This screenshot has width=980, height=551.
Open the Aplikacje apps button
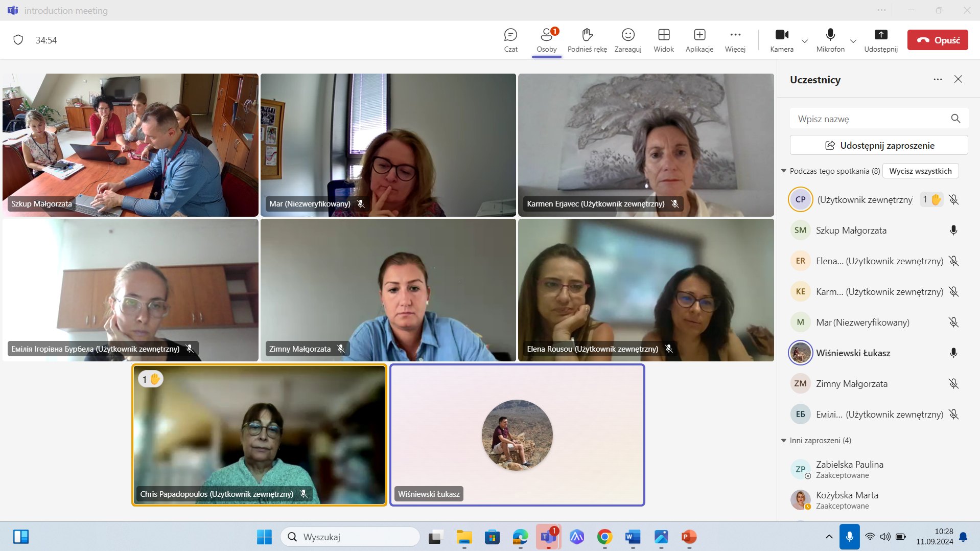tap(699, 40)
